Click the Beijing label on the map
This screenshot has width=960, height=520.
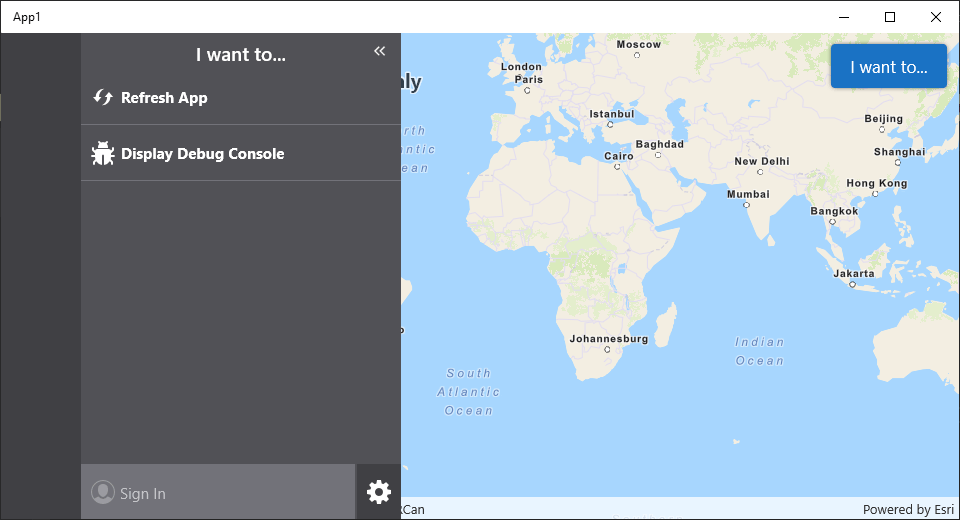(x=883, y=119)
